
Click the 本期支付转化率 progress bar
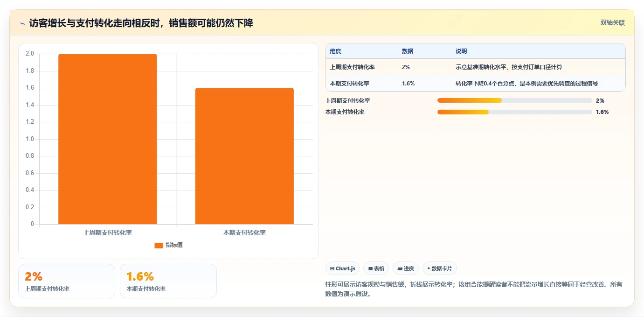point(515,112)
